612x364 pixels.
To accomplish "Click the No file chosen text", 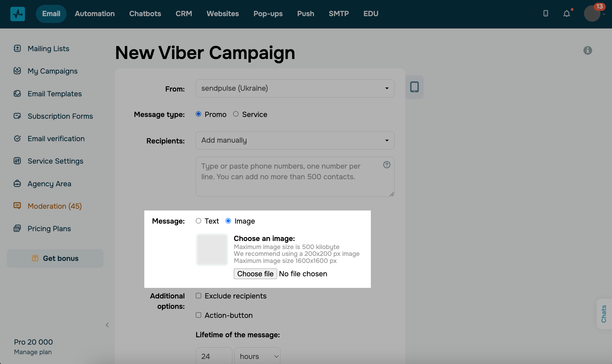I will [303, 274].
